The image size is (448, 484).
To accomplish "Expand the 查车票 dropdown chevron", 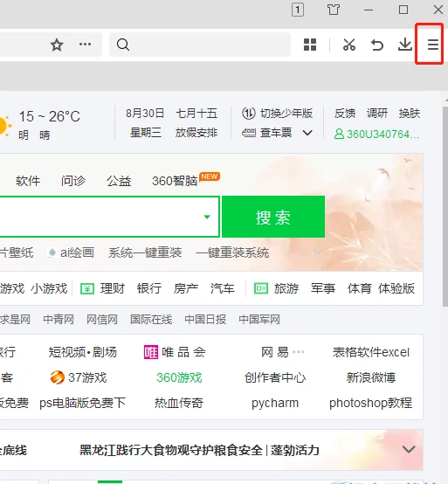I will 307,133.
